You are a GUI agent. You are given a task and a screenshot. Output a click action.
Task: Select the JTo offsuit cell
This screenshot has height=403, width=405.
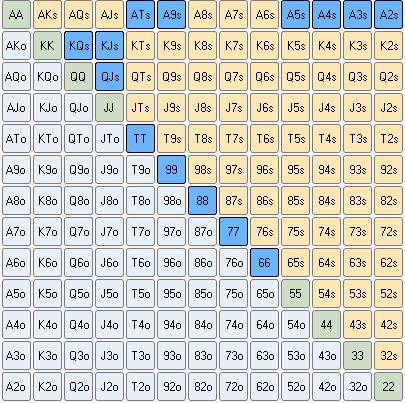click(x=109, y=138)
